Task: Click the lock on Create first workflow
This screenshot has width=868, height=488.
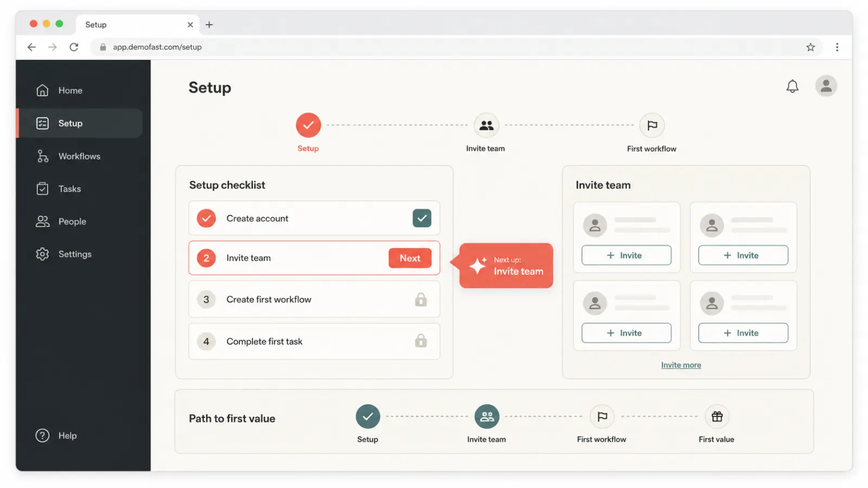Action: (421, 299)
